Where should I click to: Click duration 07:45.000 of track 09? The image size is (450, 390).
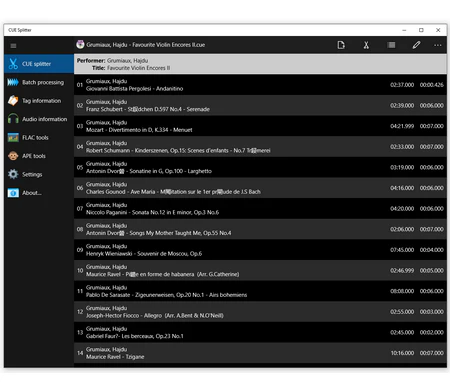coord(402,250)
